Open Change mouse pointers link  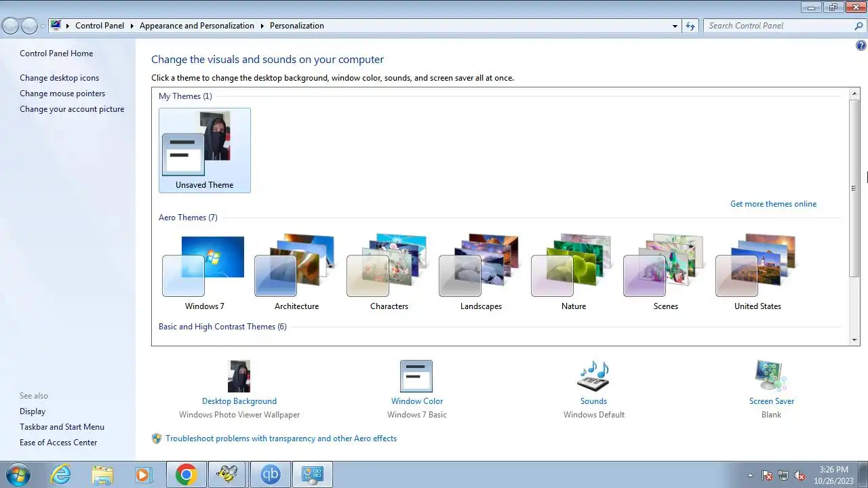click(62, 94)
